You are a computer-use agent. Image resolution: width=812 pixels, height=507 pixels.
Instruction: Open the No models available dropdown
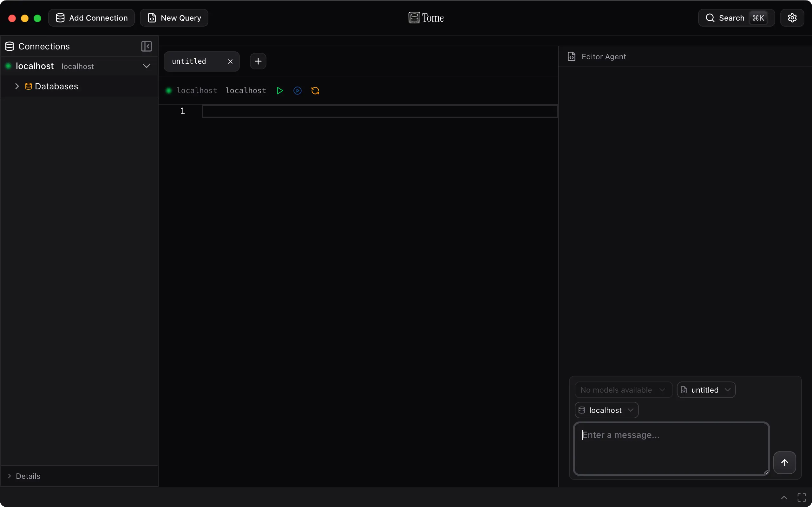[623, 390]
